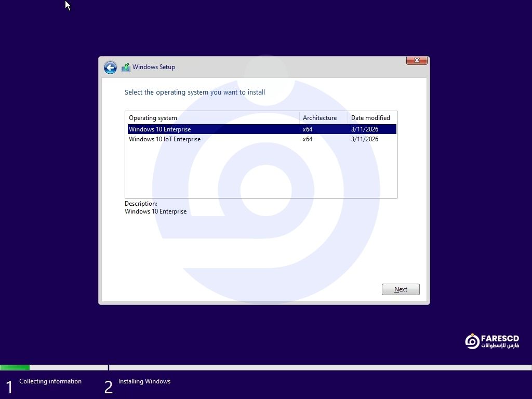
Task: Click the green installation progress bar
Action: [x=15, y=368]
